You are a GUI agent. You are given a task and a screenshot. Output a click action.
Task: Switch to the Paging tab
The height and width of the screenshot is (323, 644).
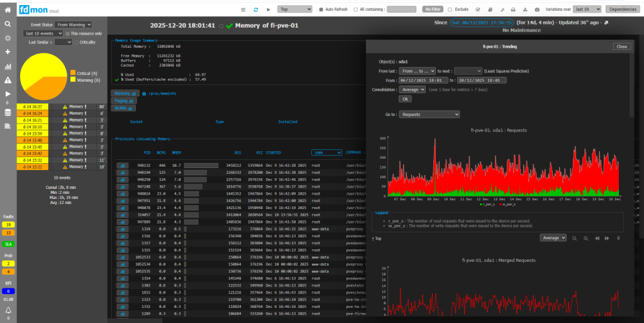pos(125,100)
